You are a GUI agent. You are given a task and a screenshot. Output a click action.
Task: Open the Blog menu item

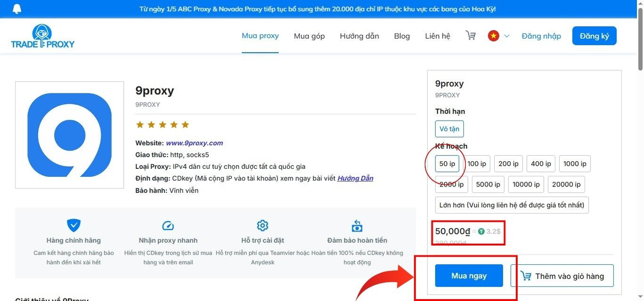pyautogui.click(x=402, y=36)
